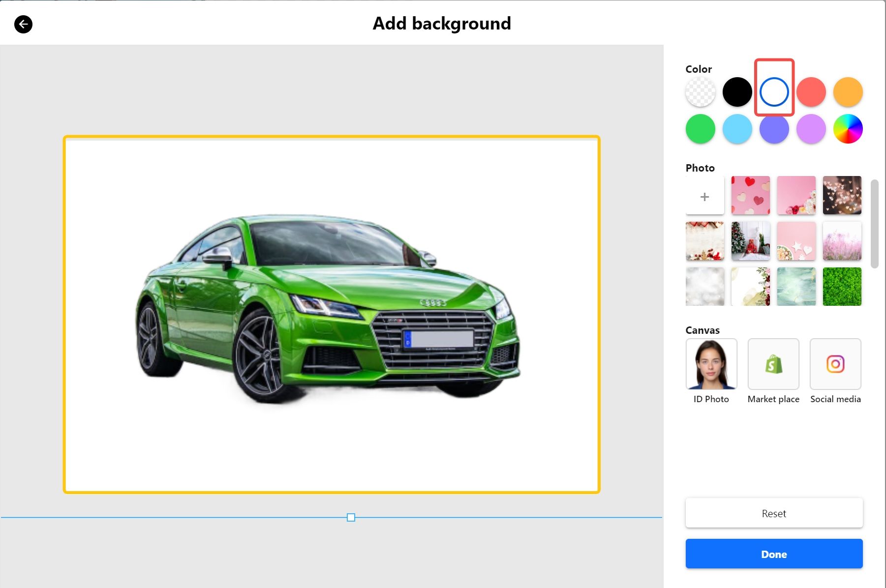Image resolution: width=886 pixels, height=588 pixels.
Task: Click the upload photo plus tile
Action: [704, 196]
